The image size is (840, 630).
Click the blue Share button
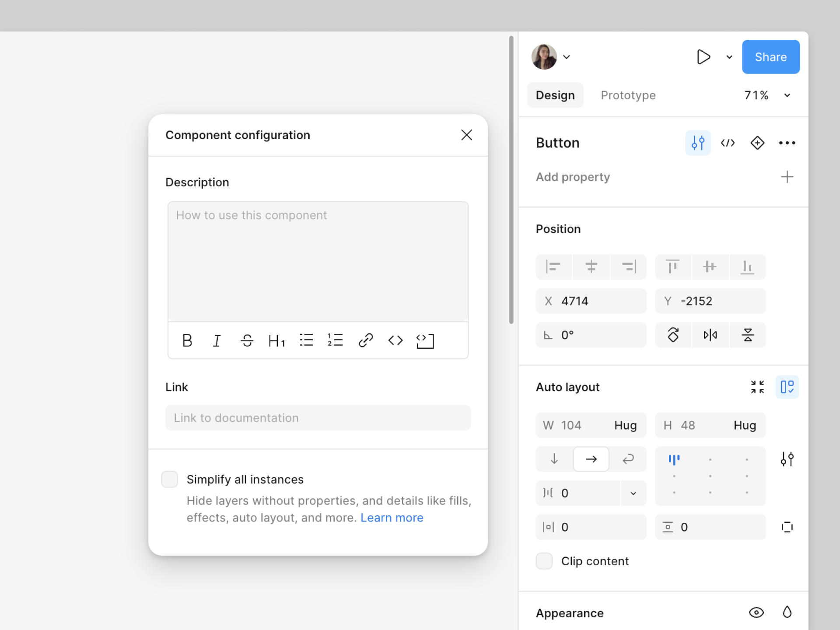click(x=770, y=57)
